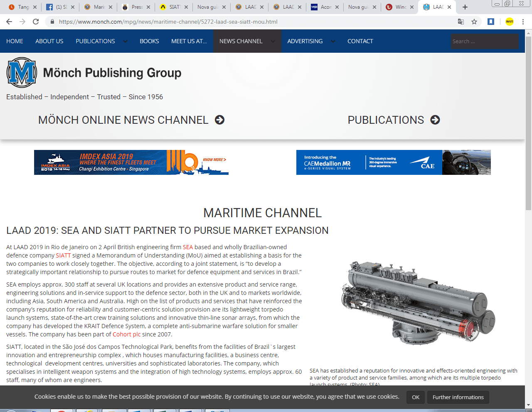Click scrollbar down arrow
The height and width of the screenshot is (412, 532).
click(528, 405)
